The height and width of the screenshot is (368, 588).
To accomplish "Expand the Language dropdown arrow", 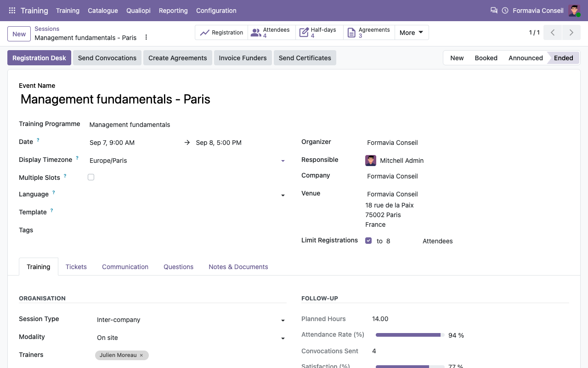I will click(283, 195).
